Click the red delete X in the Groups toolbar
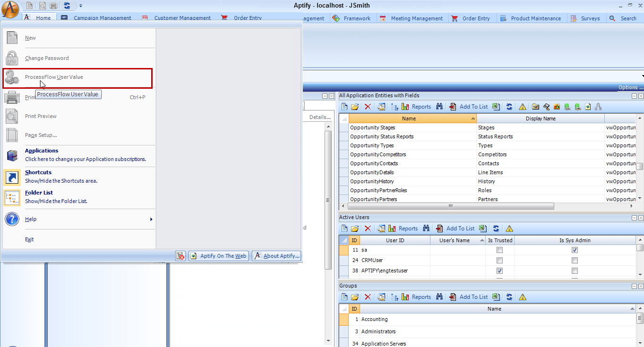Viewport: 644px width, 347px height. [x=368, y=296]
